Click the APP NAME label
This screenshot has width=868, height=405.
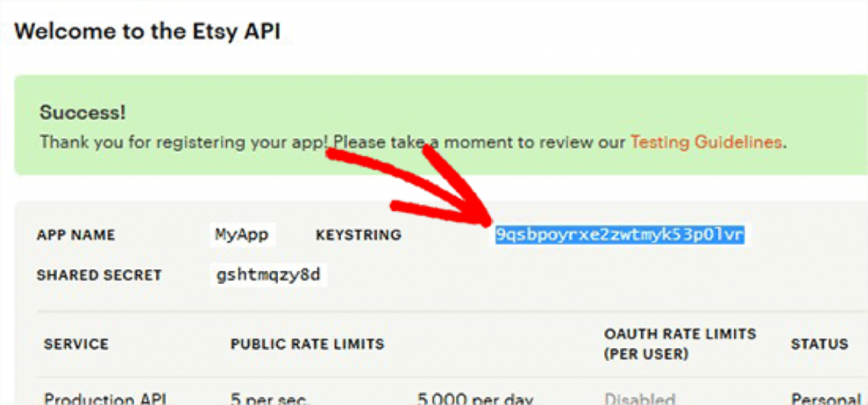(x=75, y=236)
